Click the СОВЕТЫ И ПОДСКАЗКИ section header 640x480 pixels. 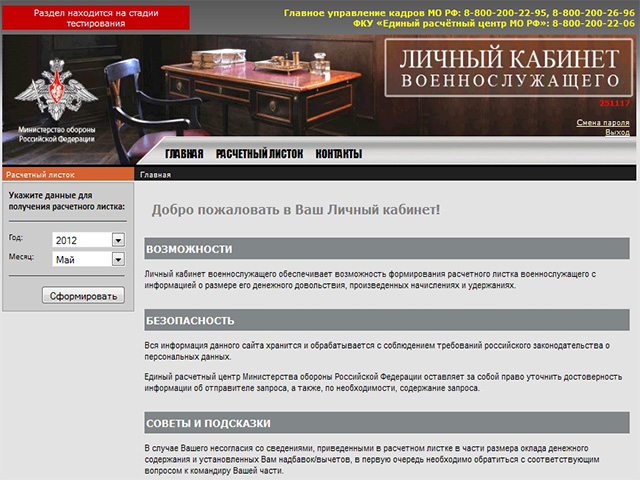point(387,423)
